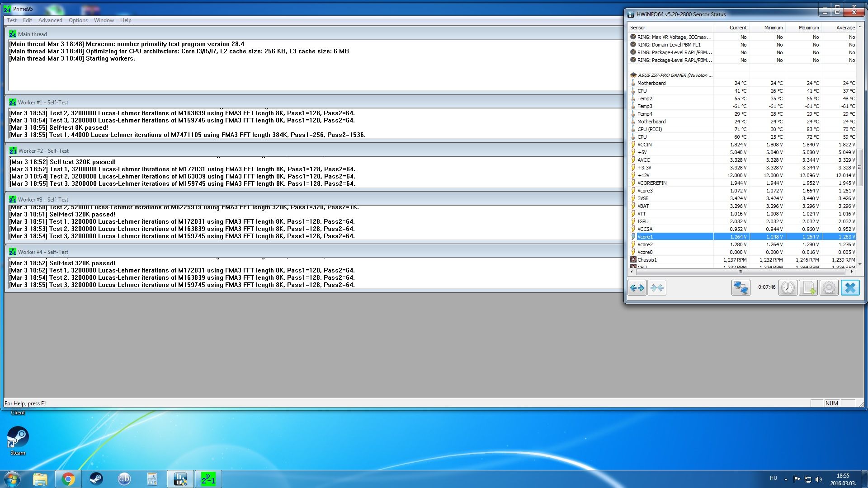Click HWiNFO horizontal scrollbar thumb

(x=741, y=272)
